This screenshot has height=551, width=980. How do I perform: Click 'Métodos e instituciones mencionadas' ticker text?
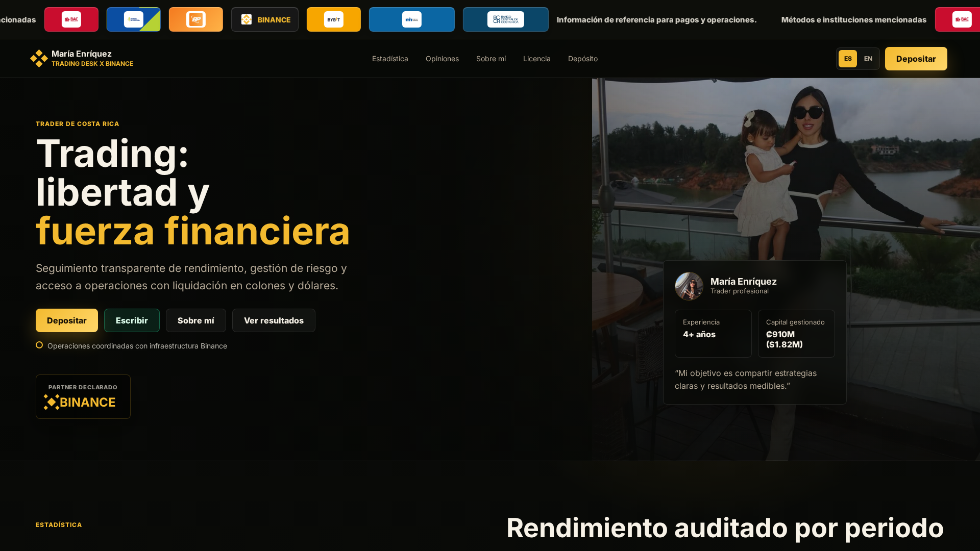pos(854,19)
